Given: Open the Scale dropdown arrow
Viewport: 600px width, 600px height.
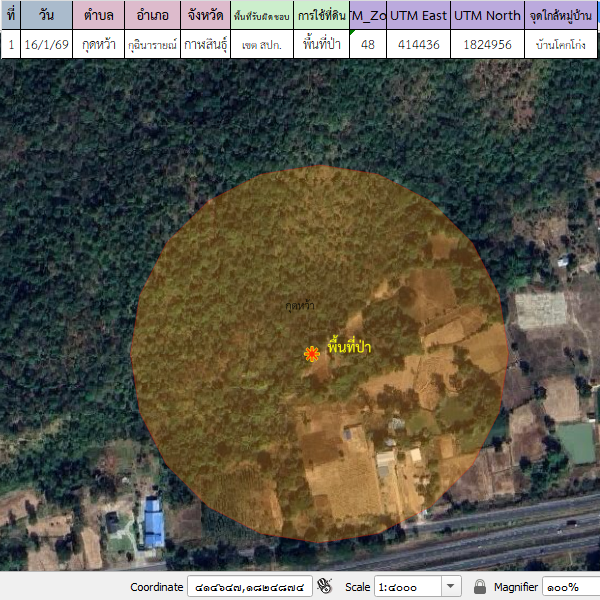Looking at the screenshot, I should coord(450,586).
